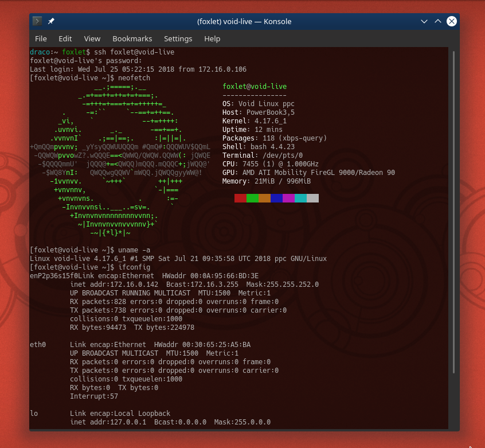
Task: Click the 'Uptime: 12 mins' line
Action: coord(252,129)
